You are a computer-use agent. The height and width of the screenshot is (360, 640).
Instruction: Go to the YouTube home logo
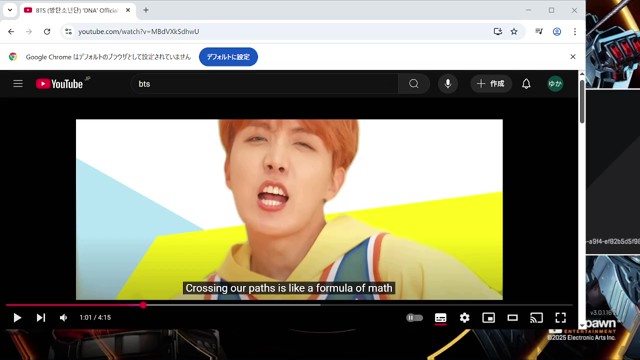(60, 84)
